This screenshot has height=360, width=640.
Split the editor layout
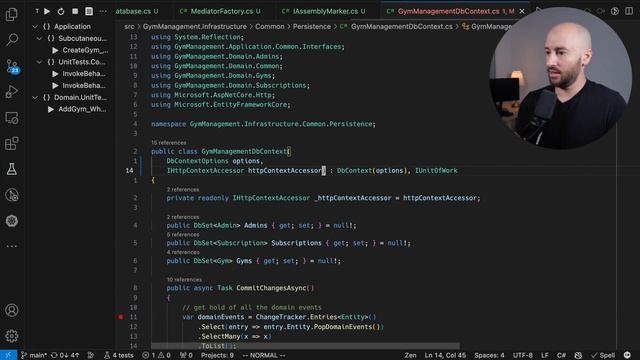[x=629, y=11]
